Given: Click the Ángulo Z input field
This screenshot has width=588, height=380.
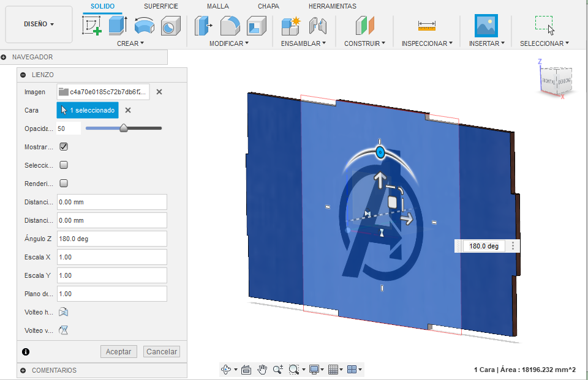Looking at the screenshot, I should 111,239.
